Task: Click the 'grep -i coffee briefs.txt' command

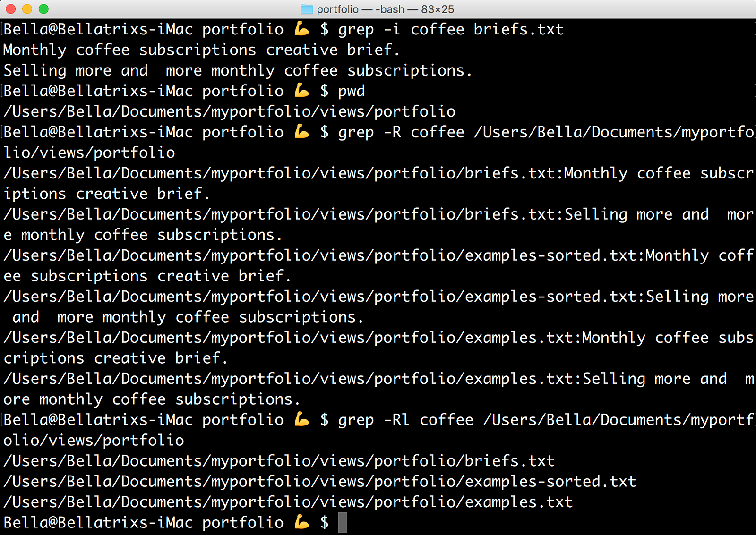Action: tap(451, 30)
